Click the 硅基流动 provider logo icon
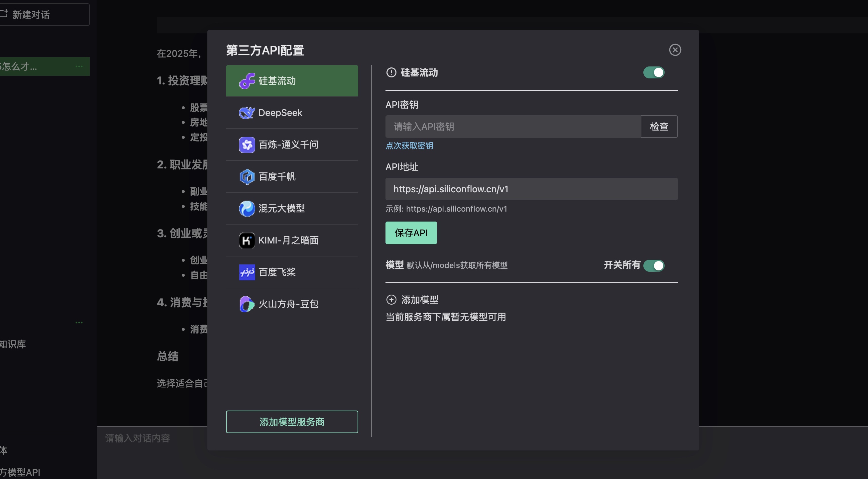The height and width of the screenshot is (479, 868). tap(247, 81)
